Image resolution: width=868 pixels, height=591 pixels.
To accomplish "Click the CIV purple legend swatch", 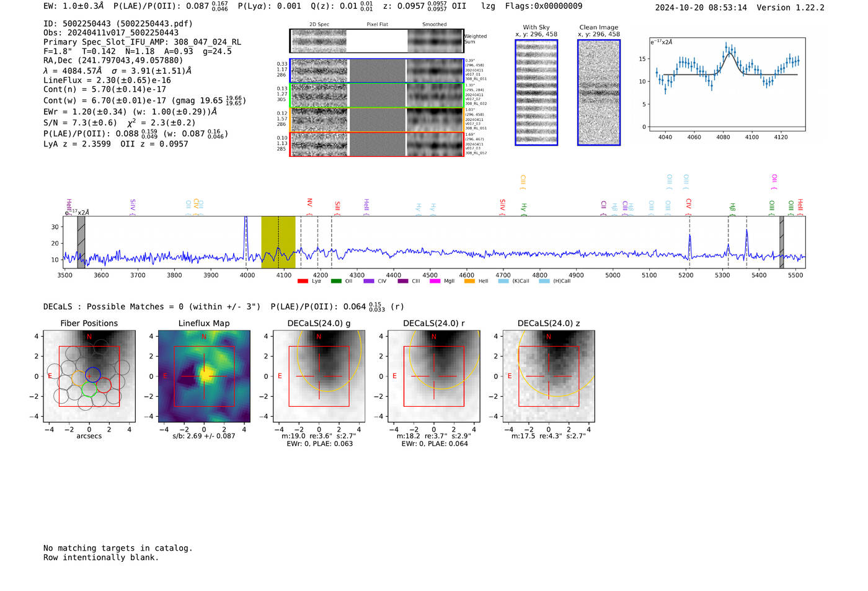I will click(369, 282).
